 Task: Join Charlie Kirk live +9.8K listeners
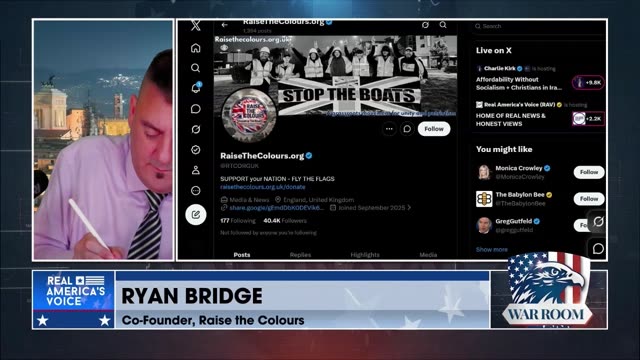point(588,82)
